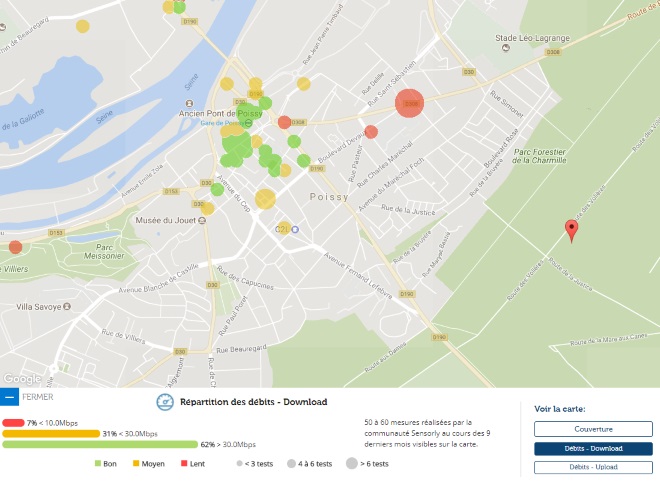Click the large red circle on D308
Viewport: 660px width, 488px height.
[410, 103]
